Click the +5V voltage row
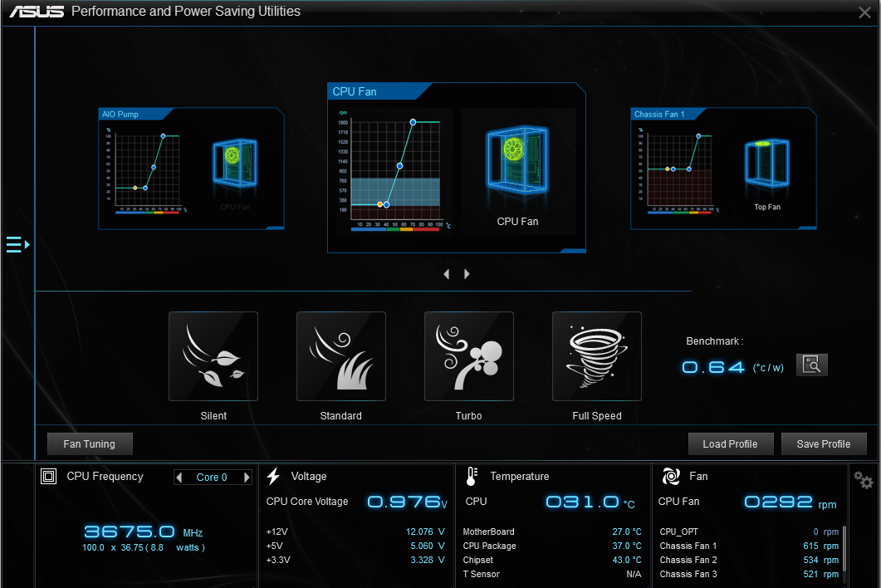 tap(355, 546)
